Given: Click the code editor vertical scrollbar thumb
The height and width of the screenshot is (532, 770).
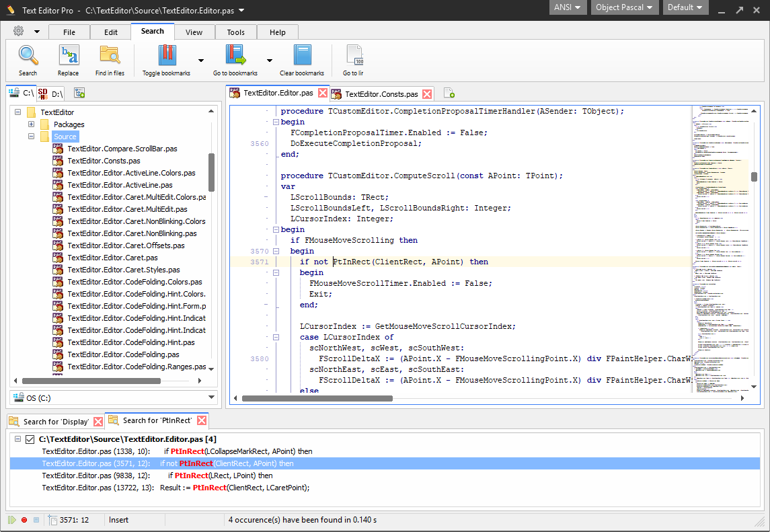Looking at the screenshot, I should click(x=754, y=177).
